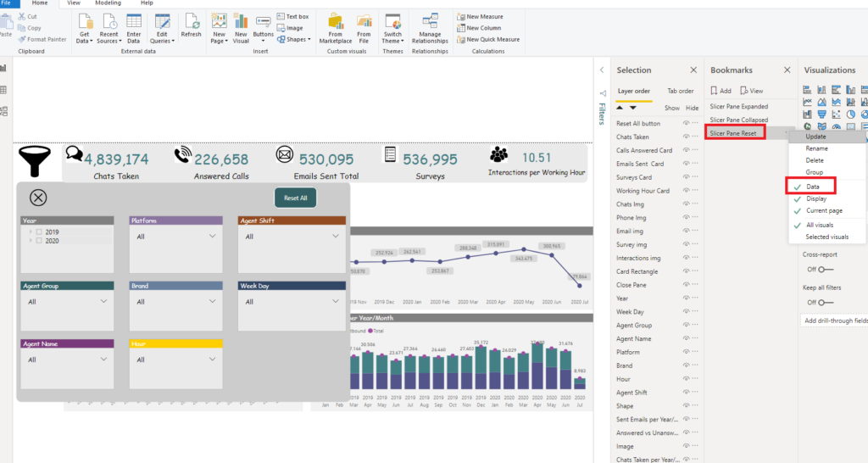Toggle Current page option in menu

coord(827,210)
